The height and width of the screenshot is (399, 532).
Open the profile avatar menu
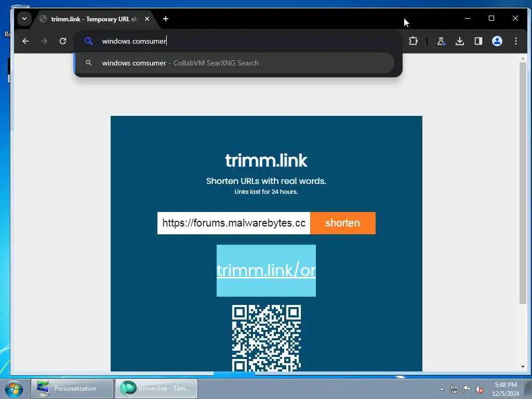coord(497,41)
